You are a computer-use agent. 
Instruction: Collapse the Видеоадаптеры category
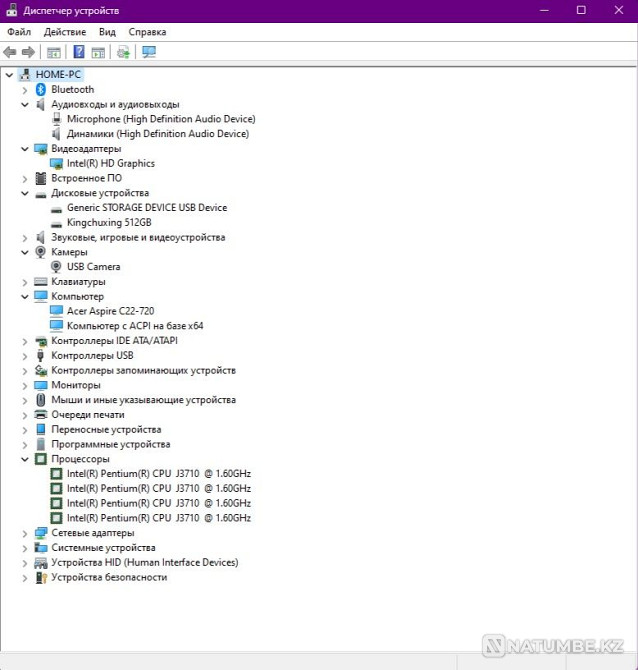coord(25,149)
